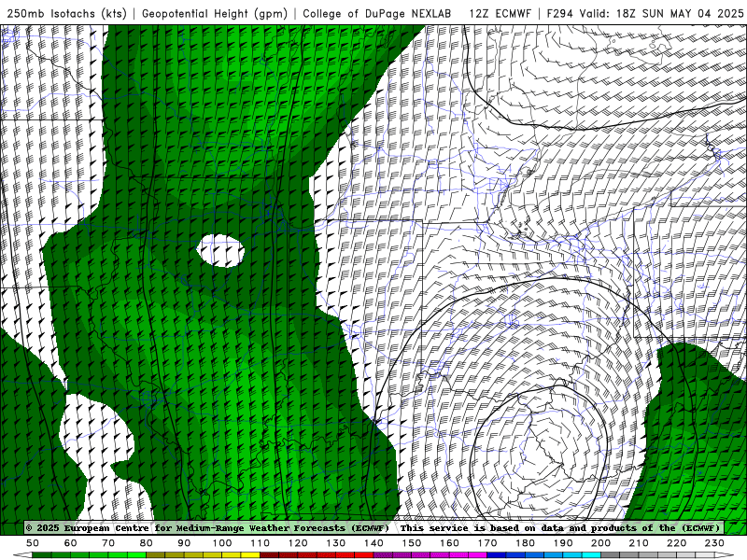Click the 90 label on color scale
The image size is (747, 560).
click(184, 543)
